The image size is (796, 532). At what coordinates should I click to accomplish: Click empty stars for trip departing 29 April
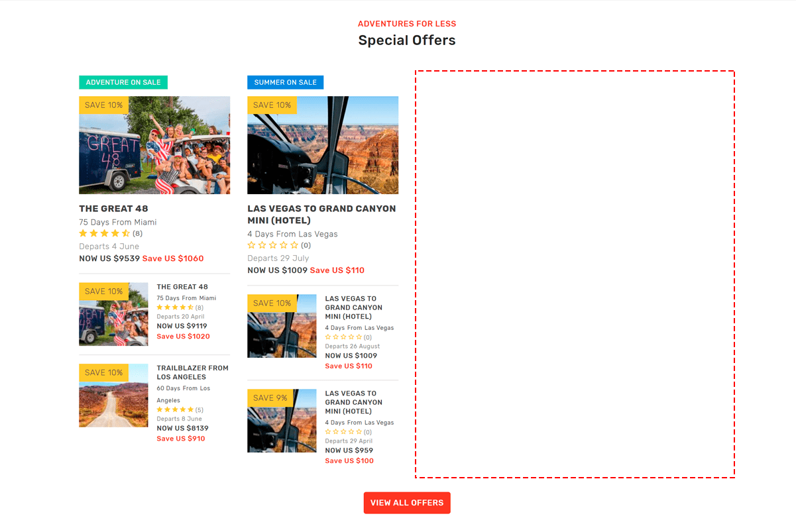coord(343,432)
